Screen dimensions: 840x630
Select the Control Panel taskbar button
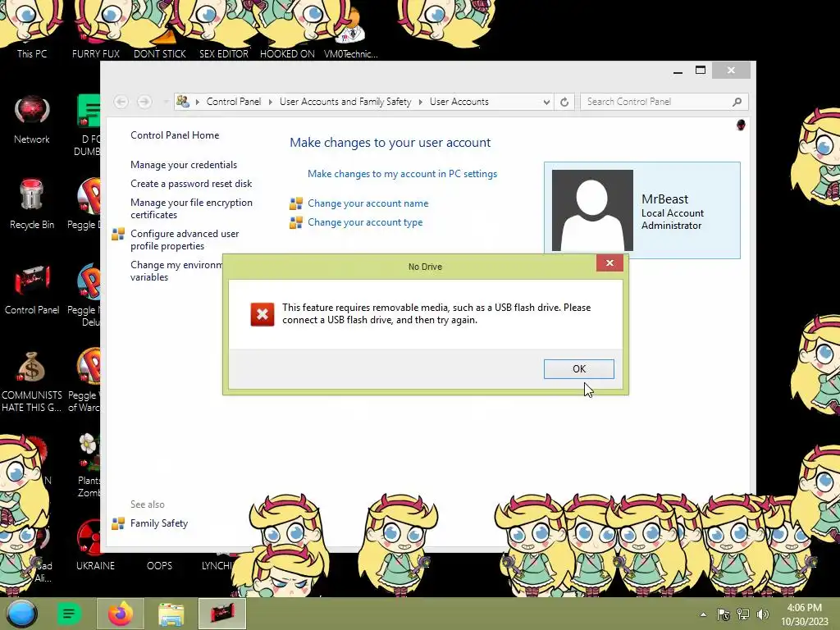[222, 614]
